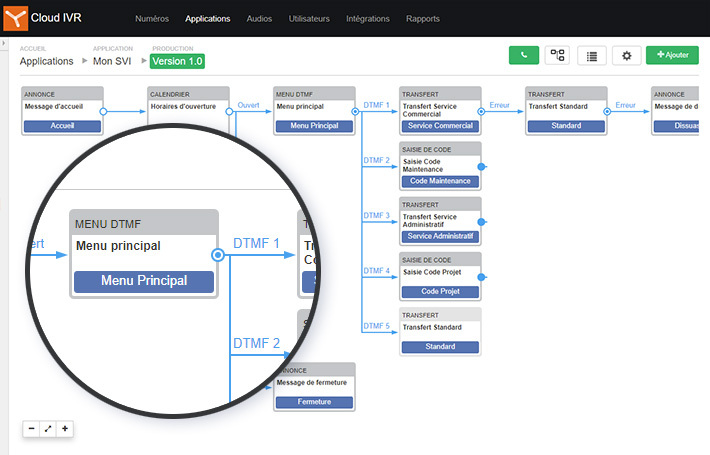Image resolution: width=710 pixels, height=455 pixels.
Task: Switch to the flowchart tree view icon
Action: 558,56
